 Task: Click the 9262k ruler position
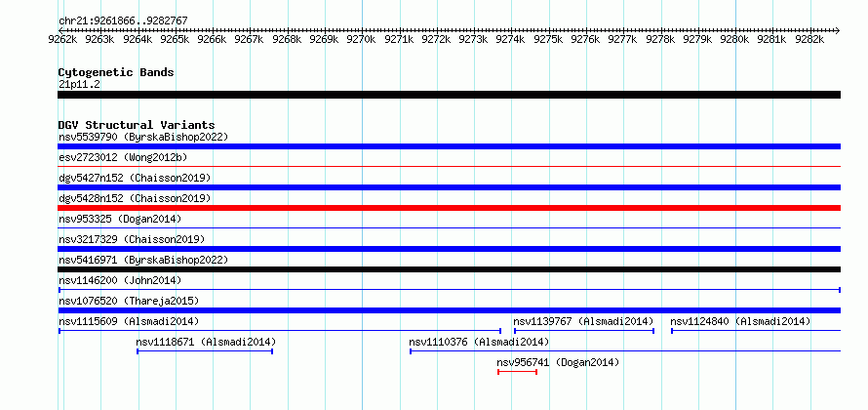62,40
